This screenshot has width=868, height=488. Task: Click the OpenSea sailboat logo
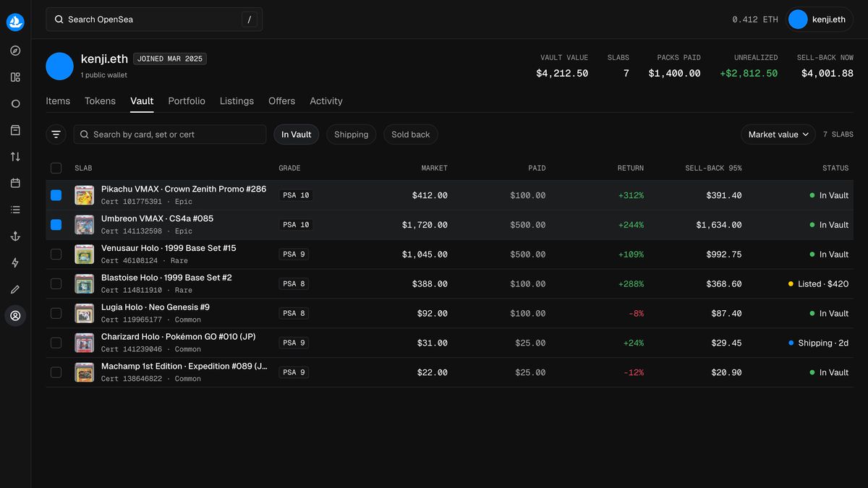click(15, 22)
